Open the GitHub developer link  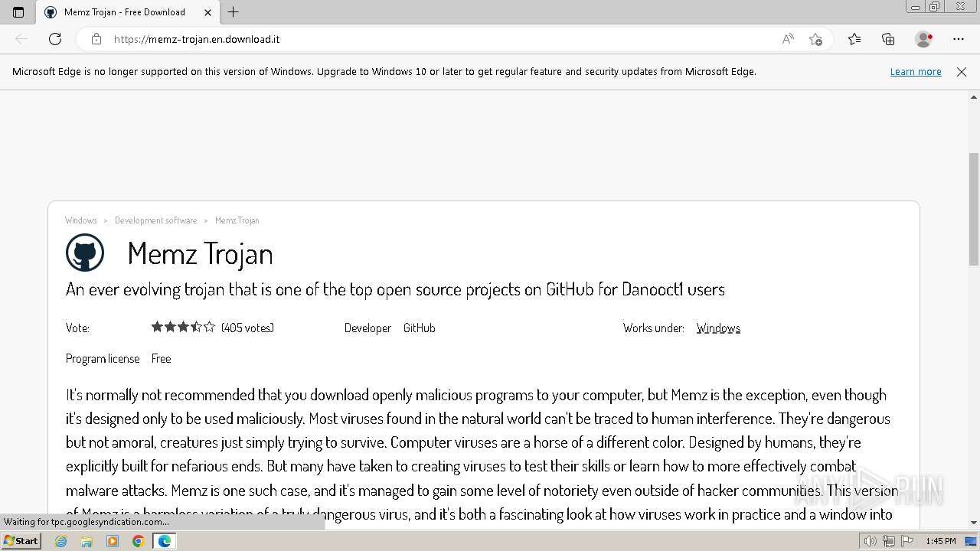coord(420,328)
